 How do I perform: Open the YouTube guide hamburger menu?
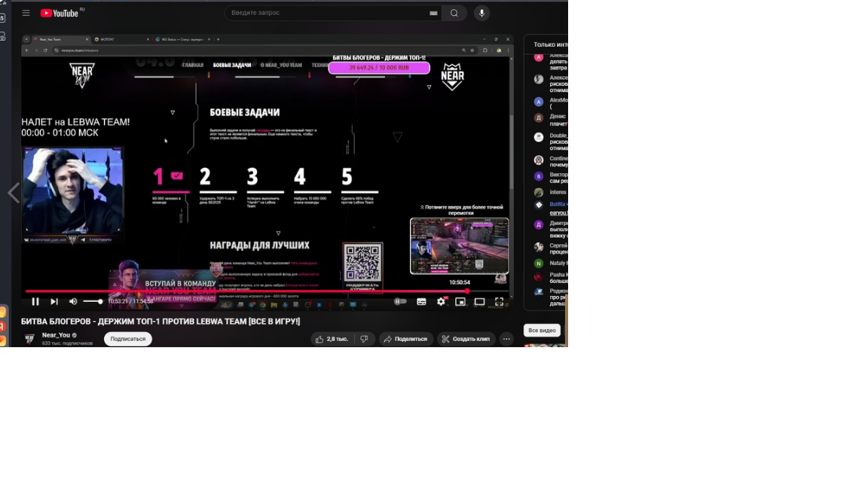[26, 13]
